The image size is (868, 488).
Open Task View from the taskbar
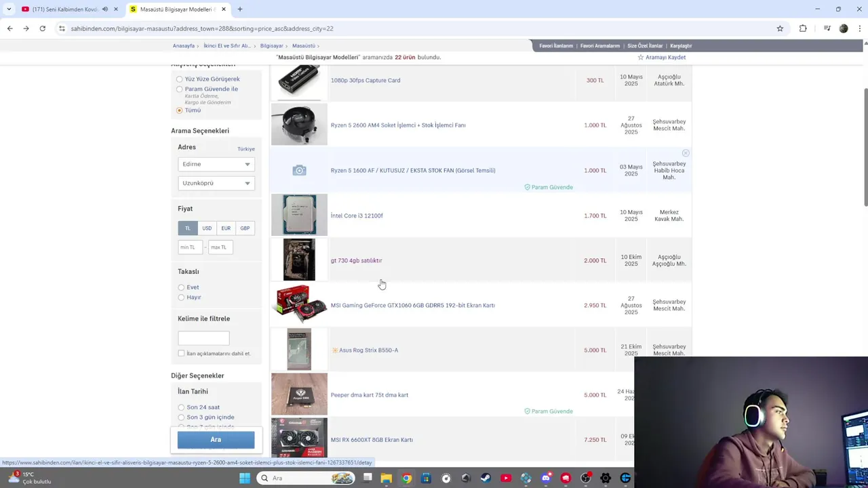click(367, 478)
